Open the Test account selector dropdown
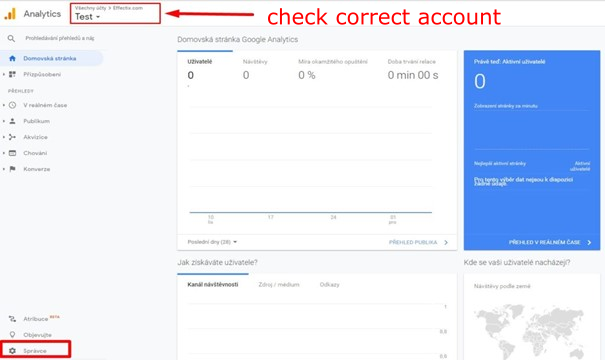The height and width of the screenshot is (360, 605). tap(88, 17)
